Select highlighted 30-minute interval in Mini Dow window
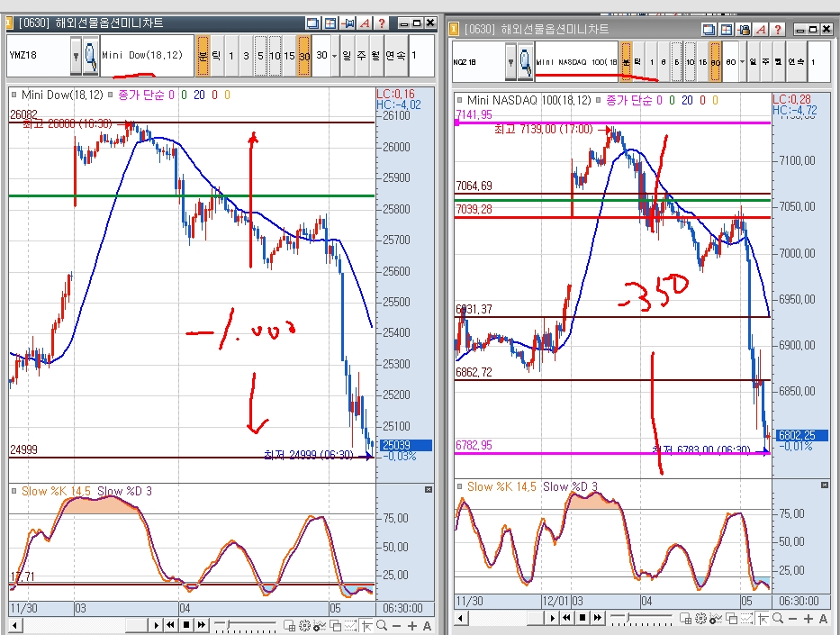Image resolution: width=840 pixels, height=635 pixels. (304, 56)
